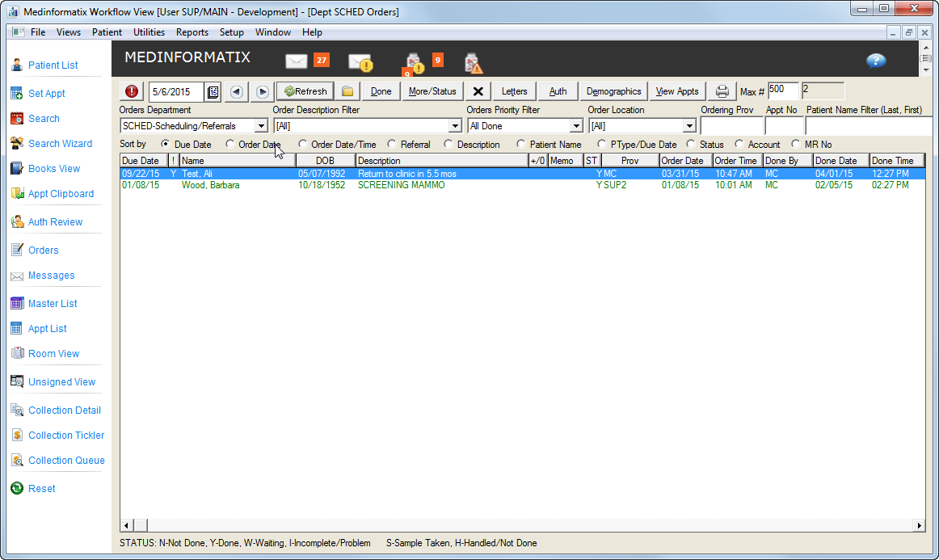The height and width of the screenshot is (560, 939).
Task: Select the Wood, Barbara order row
Action: [x=522, y=185]
